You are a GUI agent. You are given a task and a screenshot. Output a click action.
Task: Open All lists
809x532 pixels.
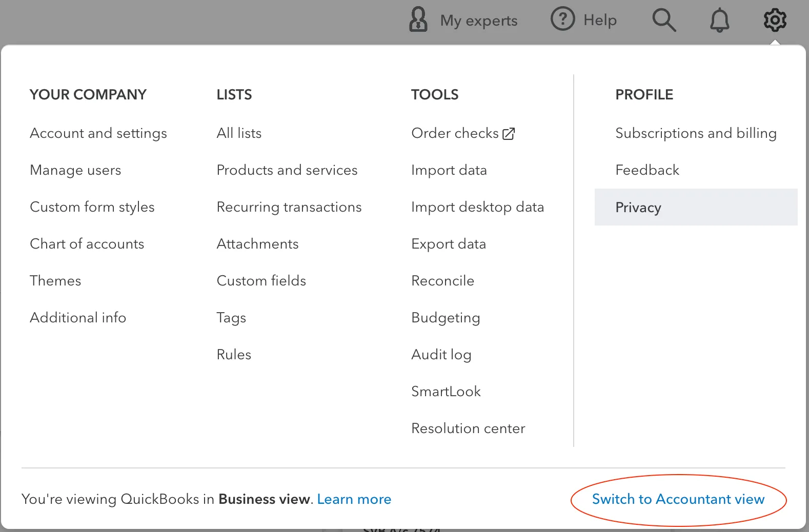239,133
